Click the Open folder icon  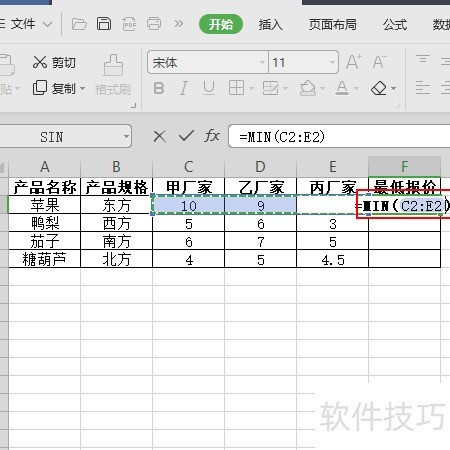(x=79, y=24)
